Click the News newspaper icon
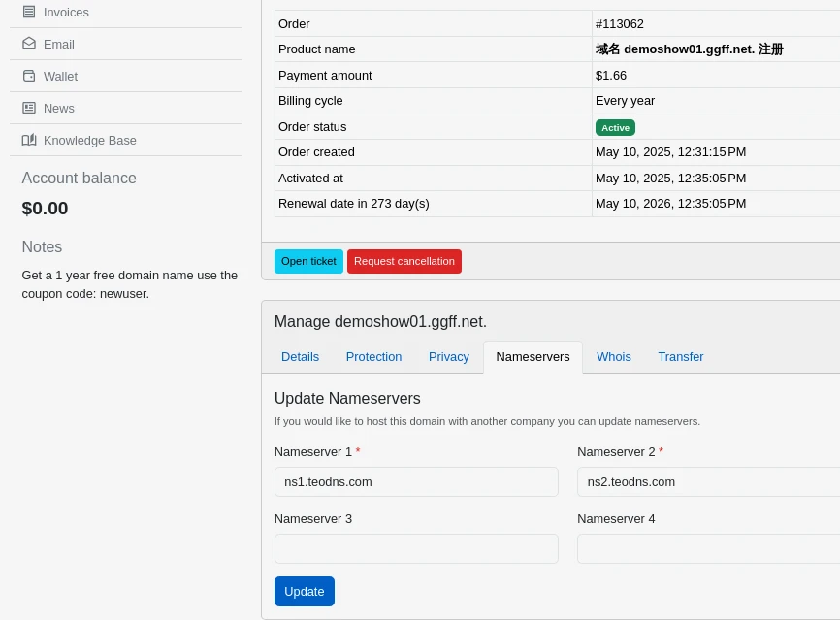The height and width of the screenshot is (620, 840). [x=29, y=108]
